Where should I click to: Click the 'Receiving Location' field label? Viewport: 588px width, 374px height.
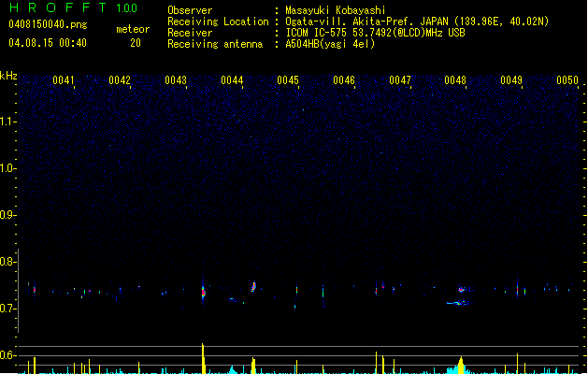(x=218, y=22)
